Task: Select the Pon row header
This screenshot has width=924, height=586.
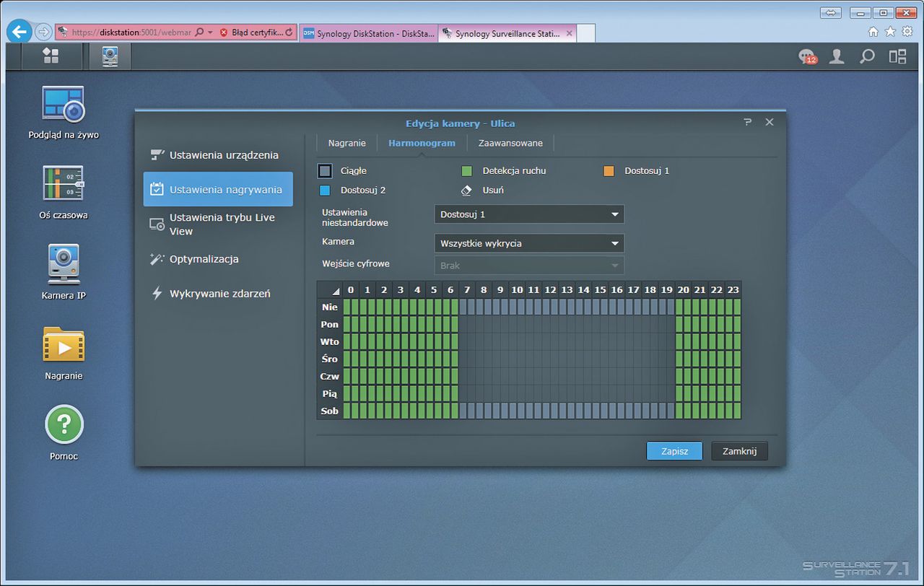Action: tap(330, 324)
